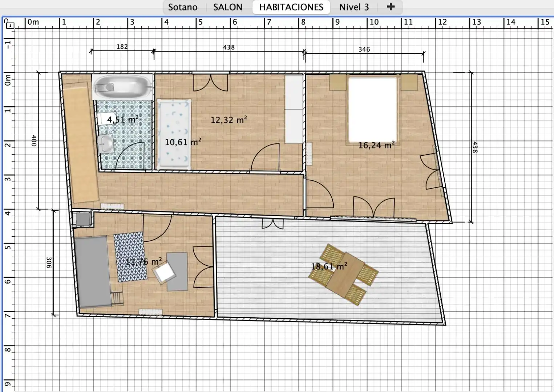Select double door atop 12,32 m² room

(211, 82)
